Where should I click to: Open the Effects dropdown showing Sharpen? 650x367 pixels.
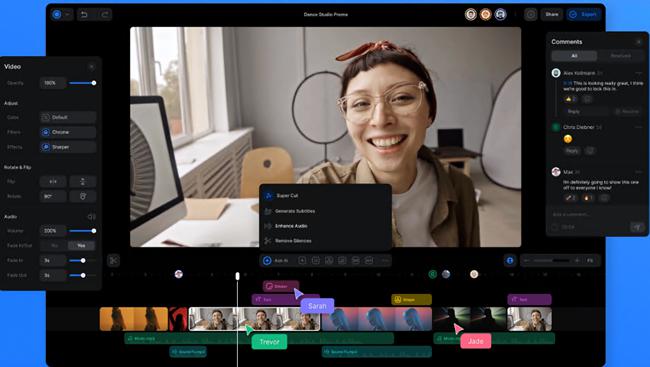68,147
